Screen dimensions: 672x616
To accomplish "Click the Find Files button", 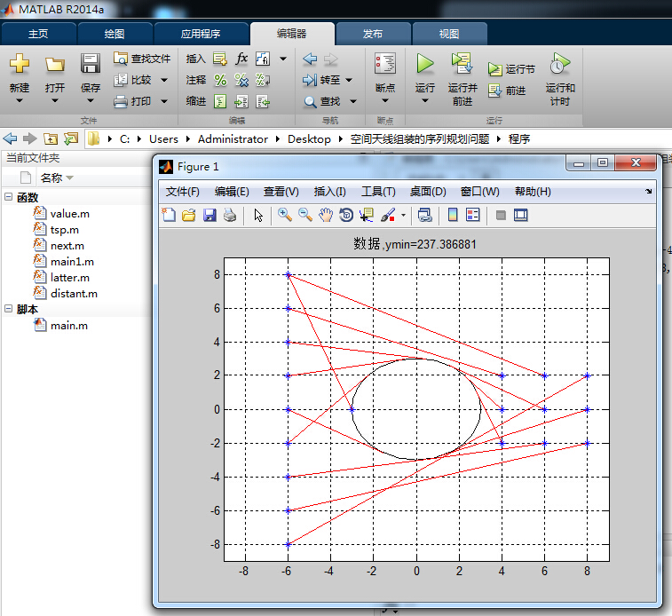I will [x=142, y=59].
